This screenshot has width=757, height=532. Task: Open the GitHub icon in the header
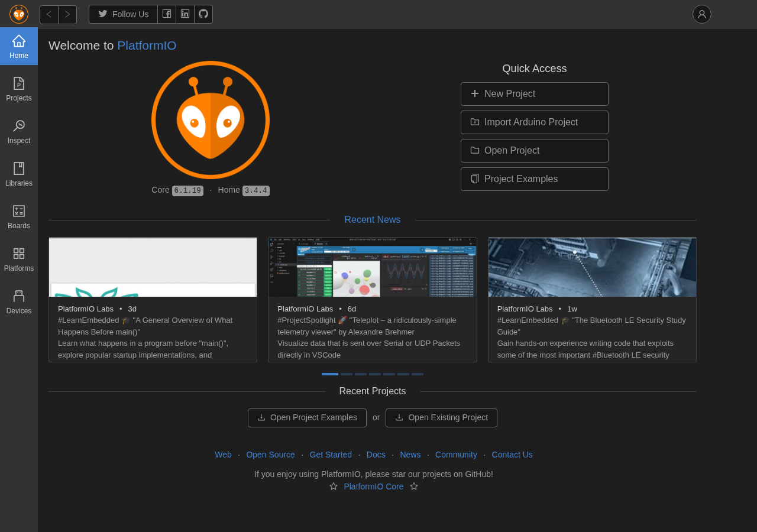pyautogui.click(x=203, y=14)
